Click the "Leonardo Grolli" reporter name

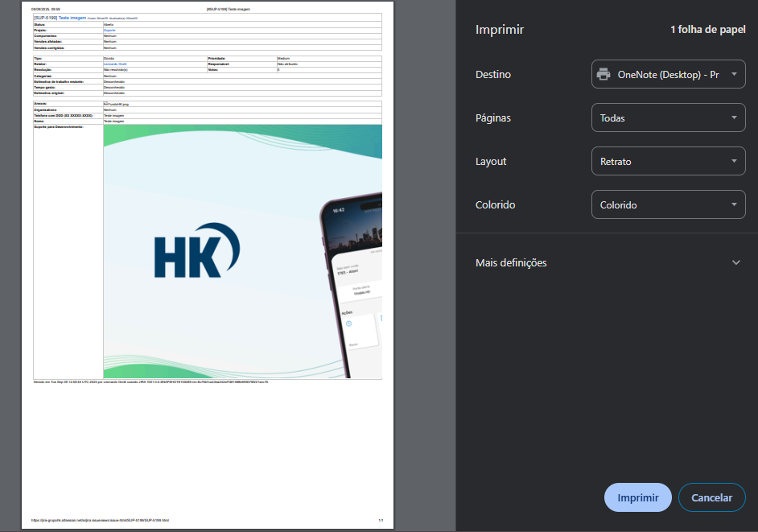[x=115, y=64]
